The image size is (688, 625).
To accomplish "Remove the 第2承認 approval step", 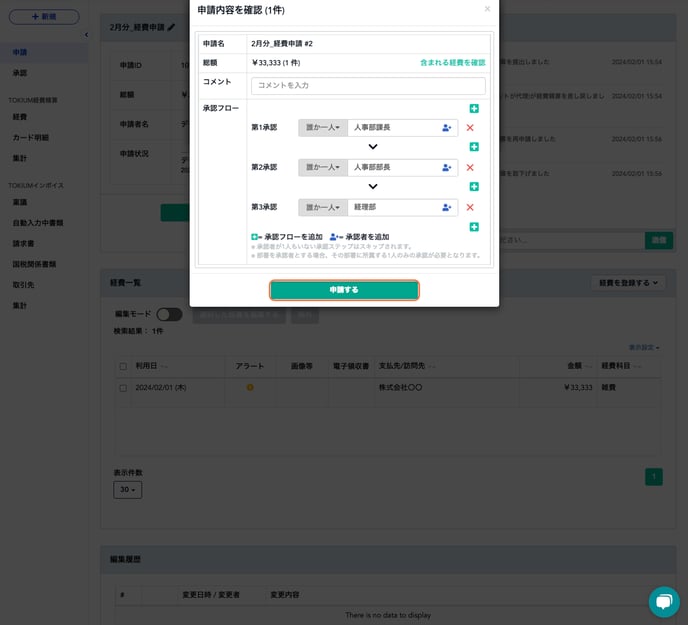I will (470, 167).
